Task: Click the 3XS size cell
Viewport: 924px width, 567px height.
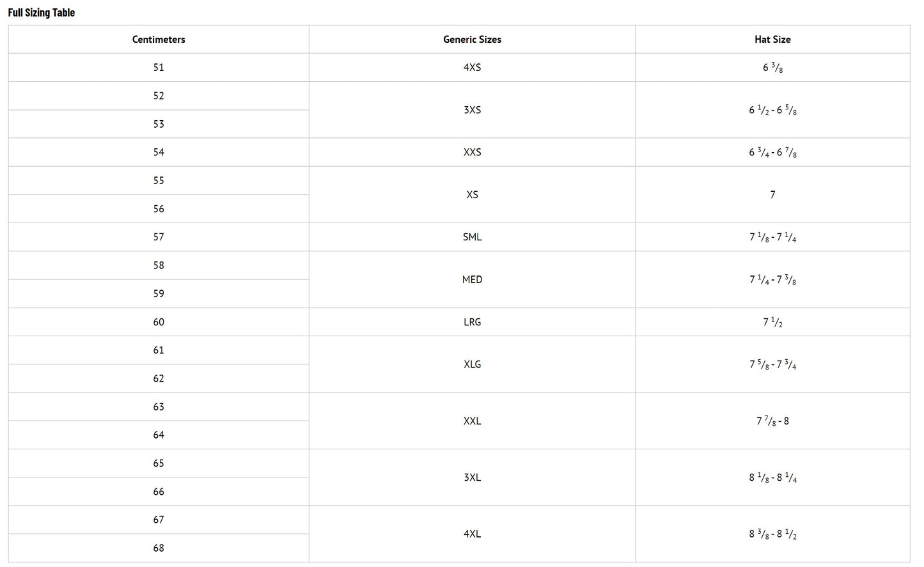Action: point(472,110)
